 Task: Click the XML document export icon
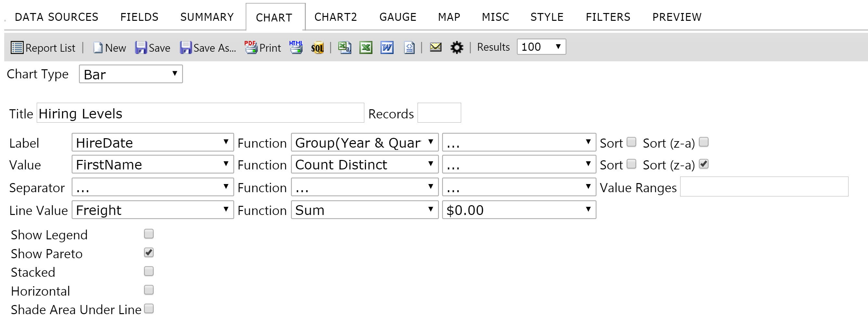(409, 47)
